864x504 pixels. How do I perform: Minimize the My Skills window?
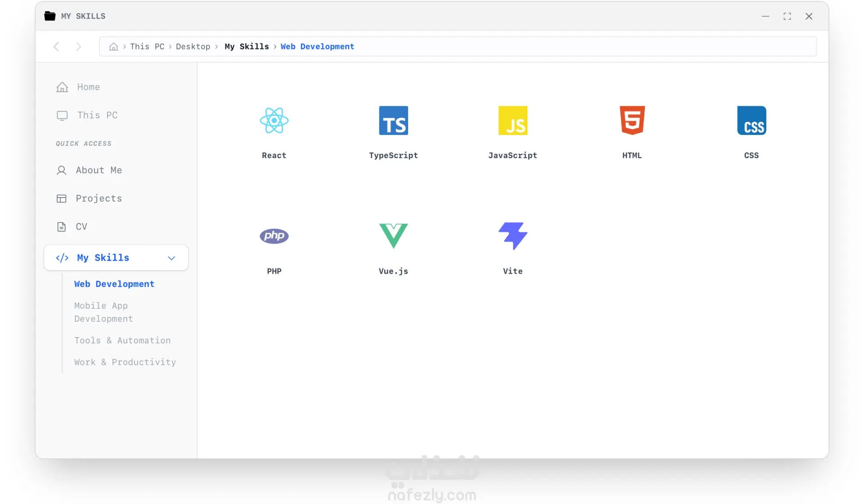click(765, 16)
